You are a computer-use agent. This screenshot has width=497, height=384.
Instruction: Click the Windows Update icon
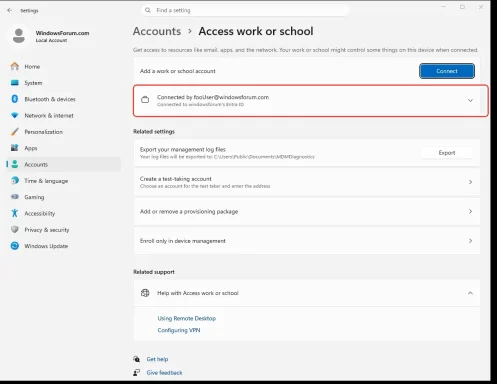coord(15,246)
